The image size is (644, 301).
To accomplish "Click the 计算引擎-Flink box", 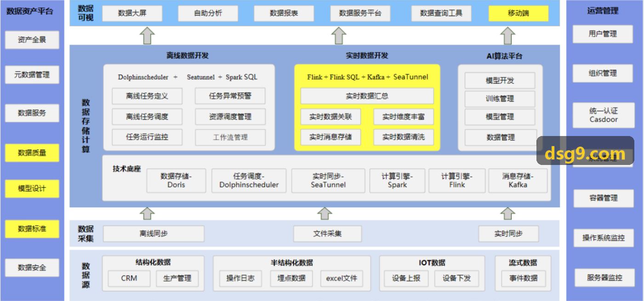I will pyautogui.click(x=457, y=181).
